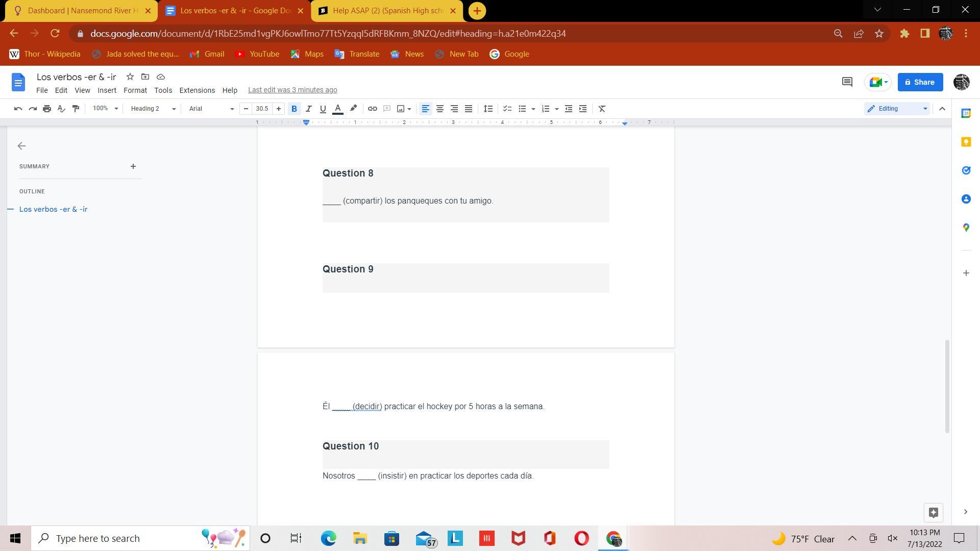Open the comment history icon
Image resolution: width=980 pixels, height=551 pixels.
[x=847, y=82]
